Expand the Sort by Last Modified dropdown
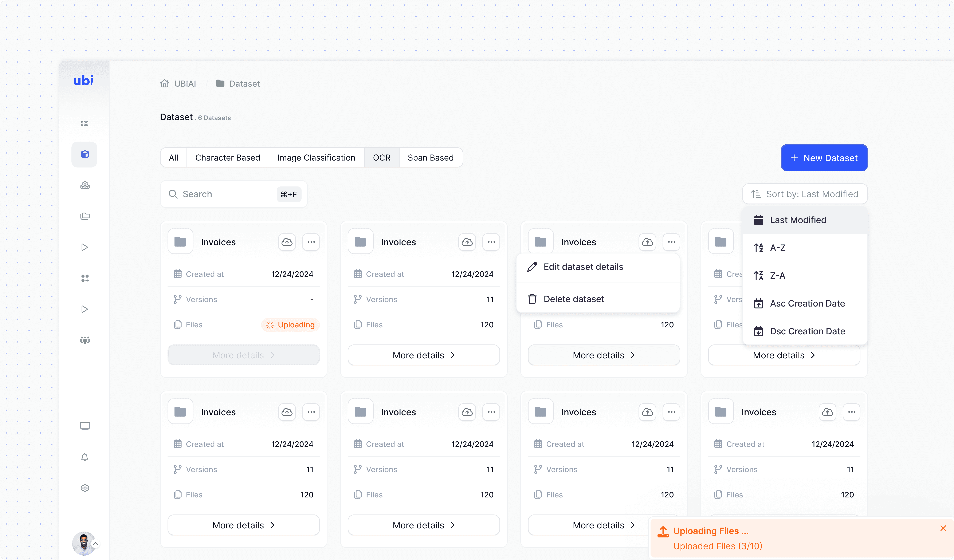Viewport: 954px width, 560px height. point(804,194)
